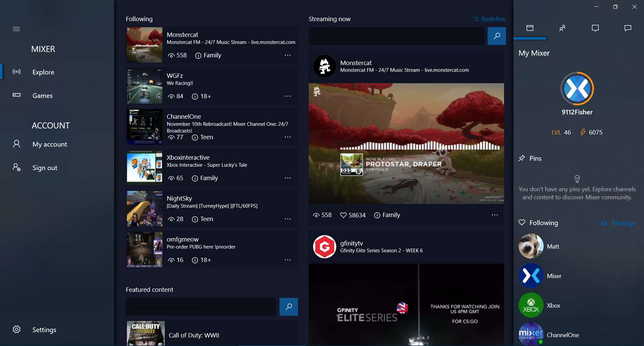Click Sign out in the sidebar
This screenshot has width=644, height=346.
(x=45, y=168)
